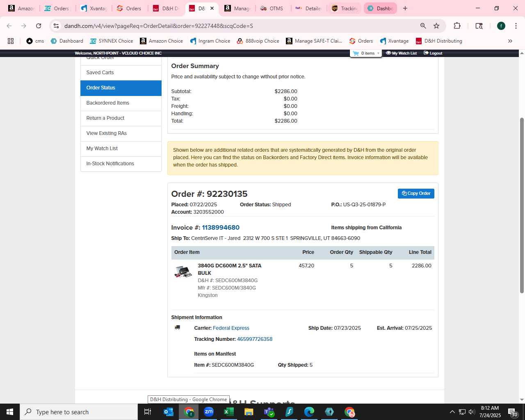The height and width of the screenshot is (420, 525).
Task: Open the Windows Start menu
Action: tap(10, 412)
